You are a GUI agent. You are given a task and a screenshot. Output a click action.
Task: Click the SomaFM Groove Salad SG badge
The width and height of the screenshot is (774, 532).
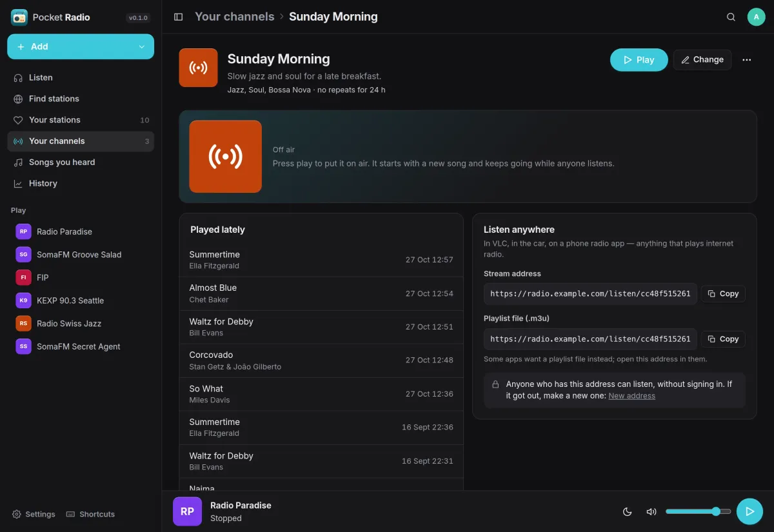click(23, 255)
